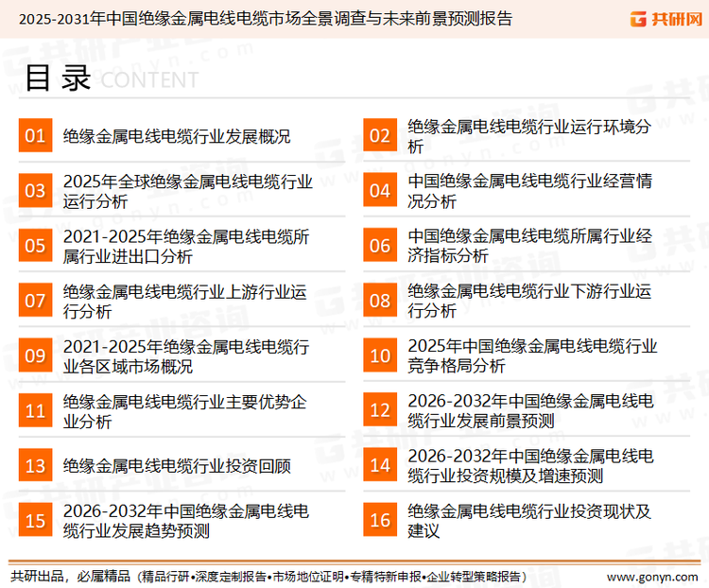Open chapter 上游行业运行分析
Viewport: 709px width, 588px height.
(x=184, y=302)
